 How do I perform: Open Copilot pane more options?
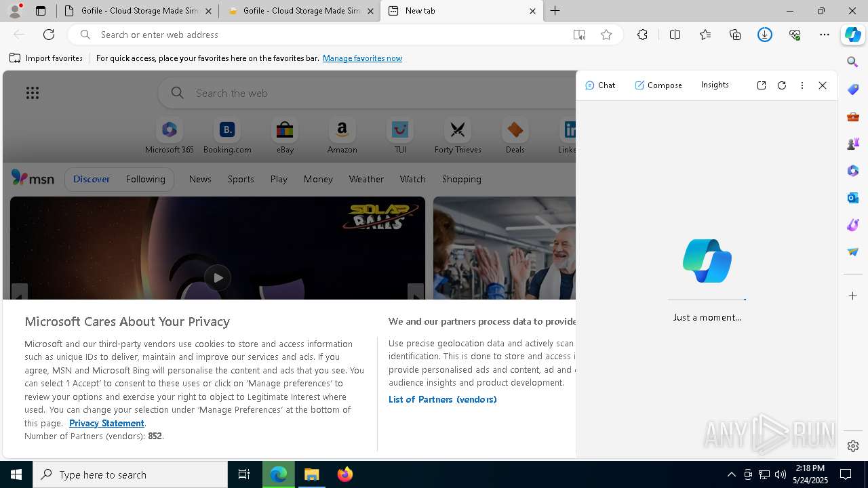click(802, 85)
